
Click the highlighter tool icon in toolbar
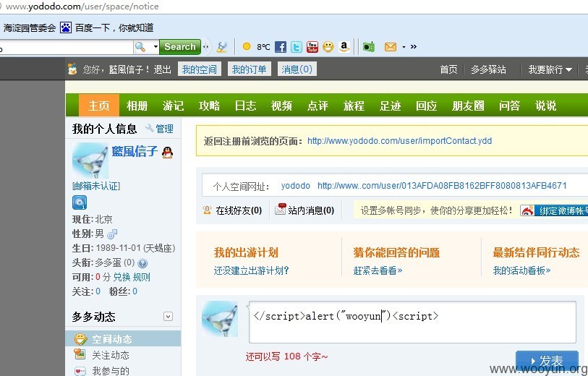(222, 47)
